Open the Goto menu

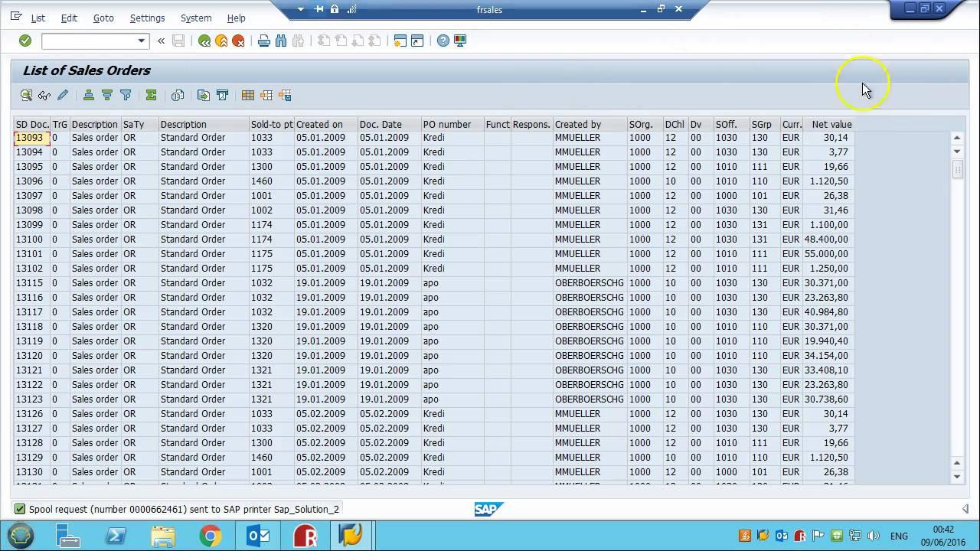coord(103,18)
